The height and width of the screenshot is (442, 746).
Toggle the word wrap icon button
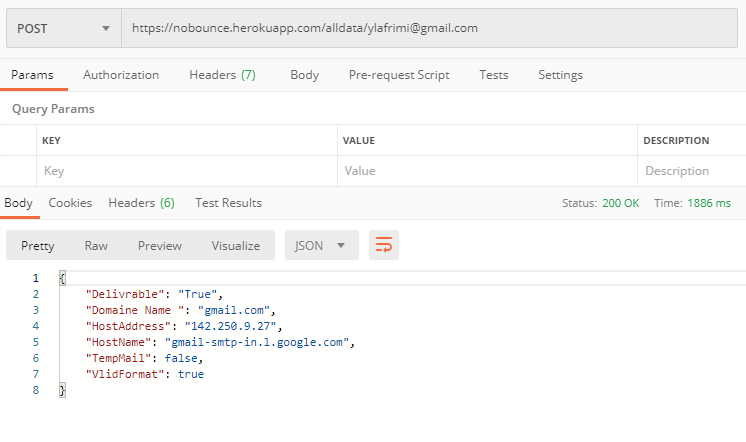(383, 245)
